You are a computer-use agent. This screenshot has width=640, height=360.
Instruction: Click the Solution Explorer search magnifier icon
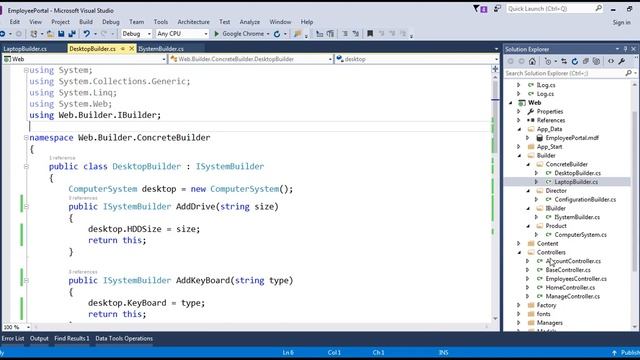pos(629,73)
